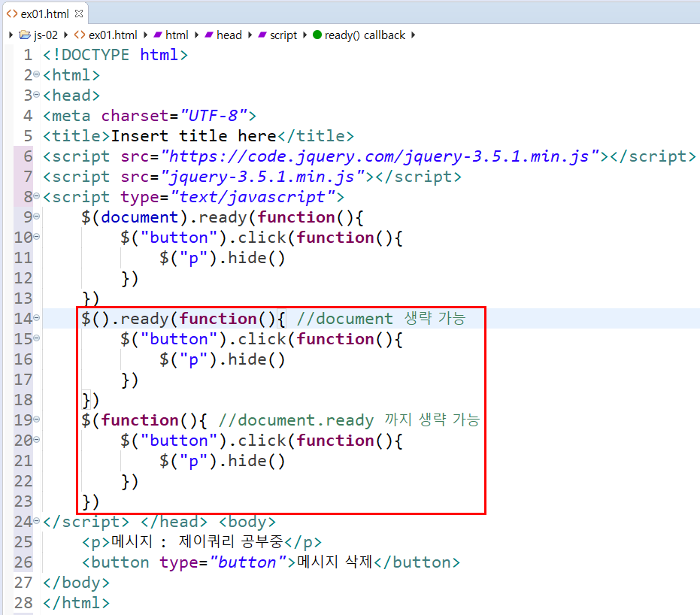Collapse code fold on line 20

[x=37, y=440]
